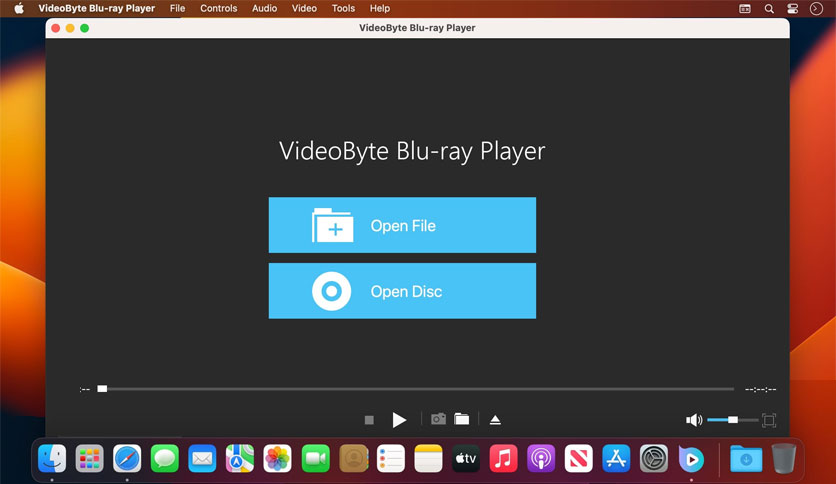The image size is (836, 484).
Task: Open the VideoByte Blu-ray Player app menu
Action: pos(97,9)
